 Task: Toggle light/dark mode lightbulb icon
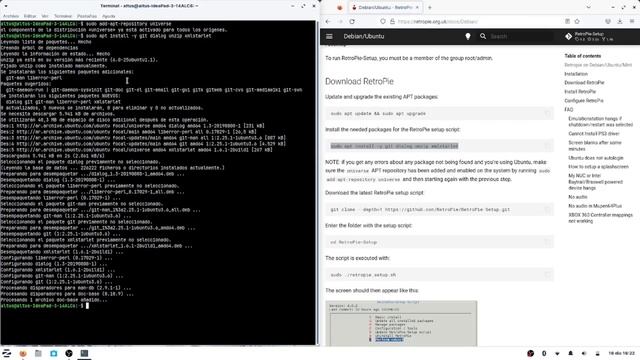pos(468,36)
